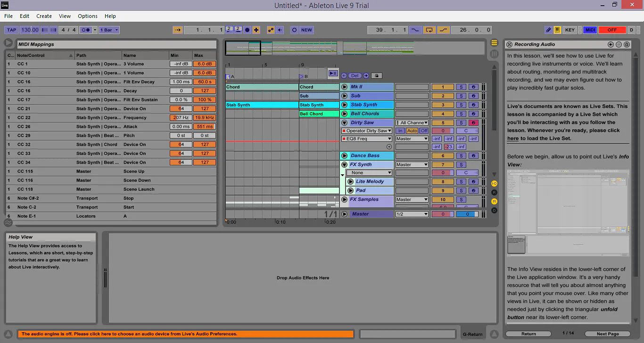Open the Master output dropdown on FX Samples
The height and width of the screenshot is (343, 644).
pos(412,199)
